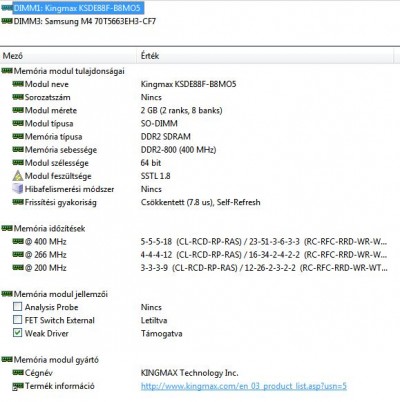The image size is (400, 402).
Task: Open the kingmax.com product list link
Action: [x=244, y=386]
